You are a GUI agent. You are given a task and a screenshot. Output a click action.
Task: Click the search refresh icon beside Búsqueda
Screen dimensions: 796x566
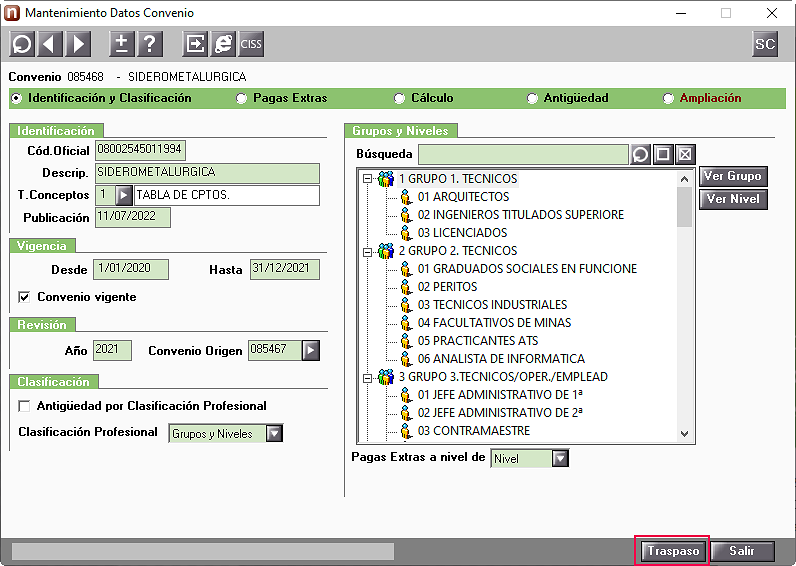pos(641,154)
